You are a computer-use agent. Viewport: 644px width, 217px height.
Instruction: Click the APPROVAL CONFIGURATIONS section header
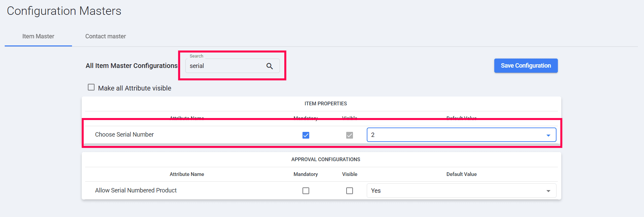(x=325, y=159)
